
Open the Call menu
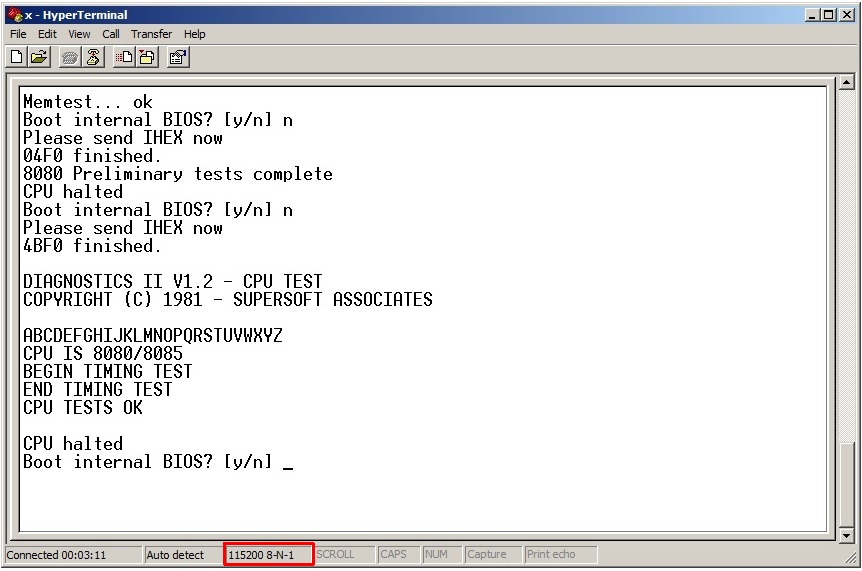[x=110, y=34]
